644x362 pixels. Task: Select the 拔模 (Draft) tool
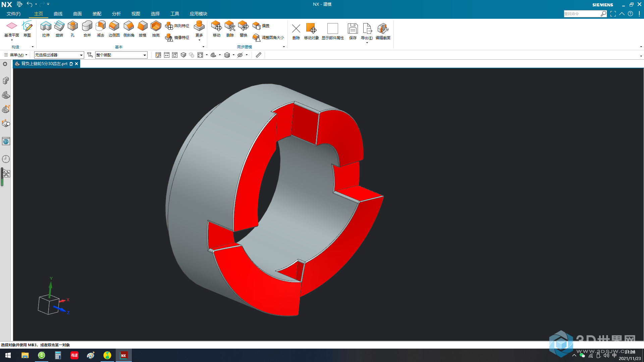(143, 29)
